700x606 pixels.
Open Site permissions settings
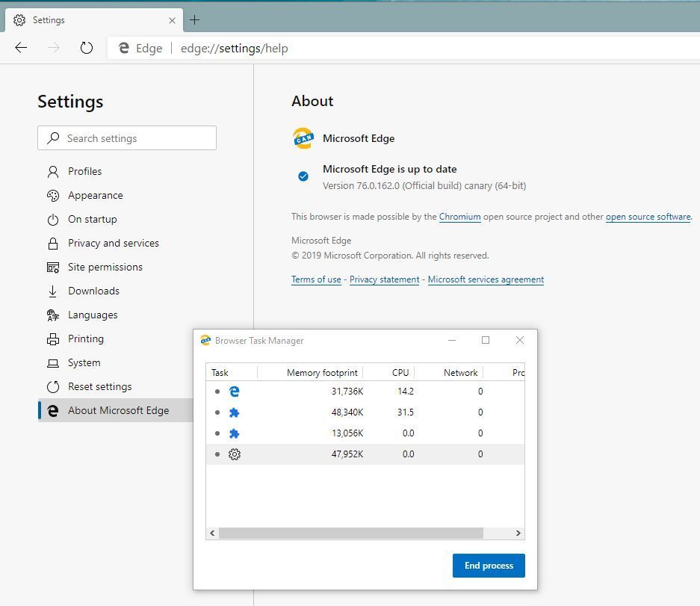[105, 267]
